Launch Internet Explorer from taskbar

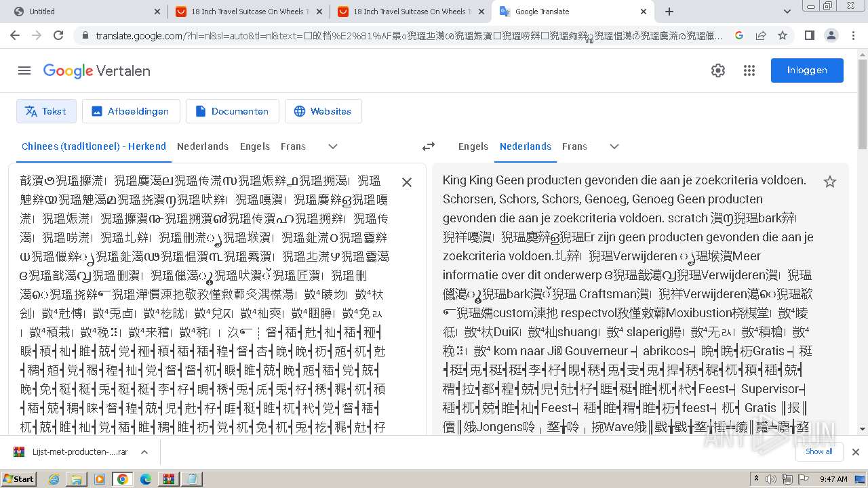point(54,479)
